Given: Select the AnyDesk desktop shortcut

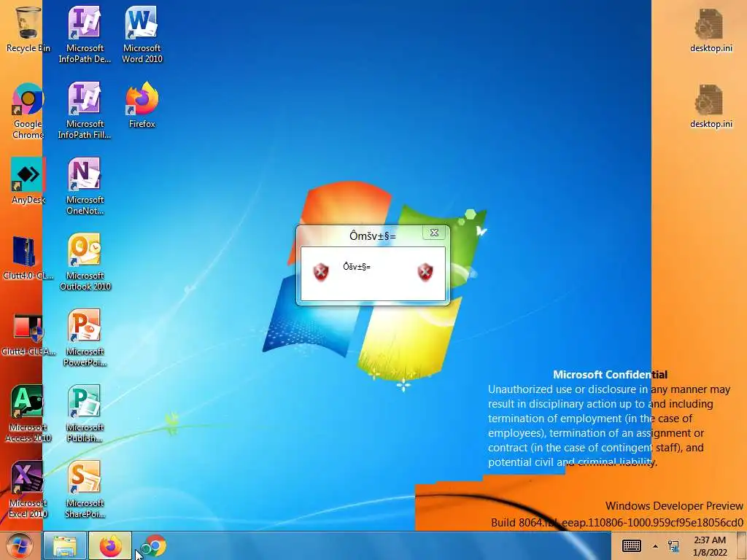Looking at the screenshot, I should 28,181.
